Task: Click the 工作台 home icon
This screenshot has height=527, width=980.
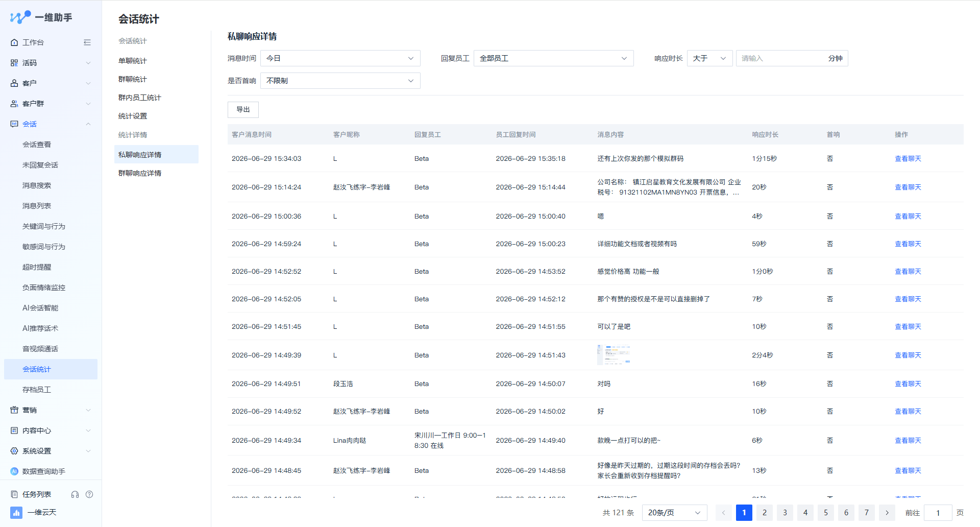Action: click(14, 42)
